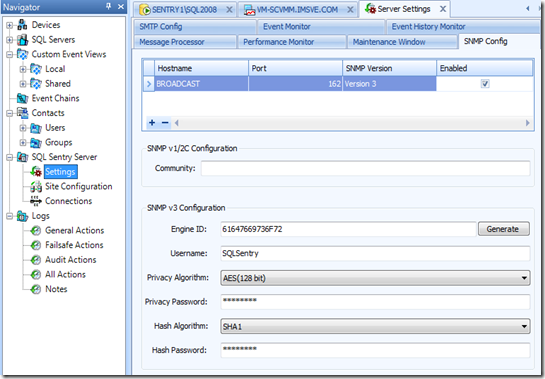Pin the Navigator panel
The image size is (545, 379).
click(109, 6)
